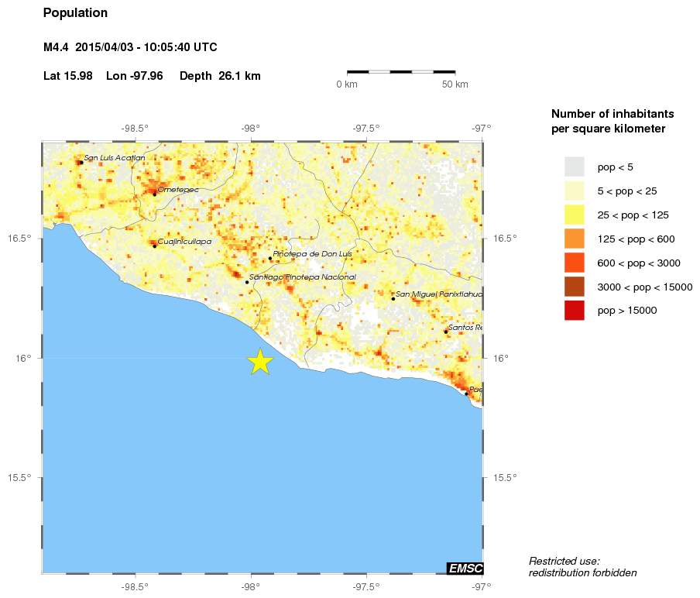Screen dimensions: 700x598
Task: Select the Pinotepa de Don Luis marker
Action: (269, 259)
